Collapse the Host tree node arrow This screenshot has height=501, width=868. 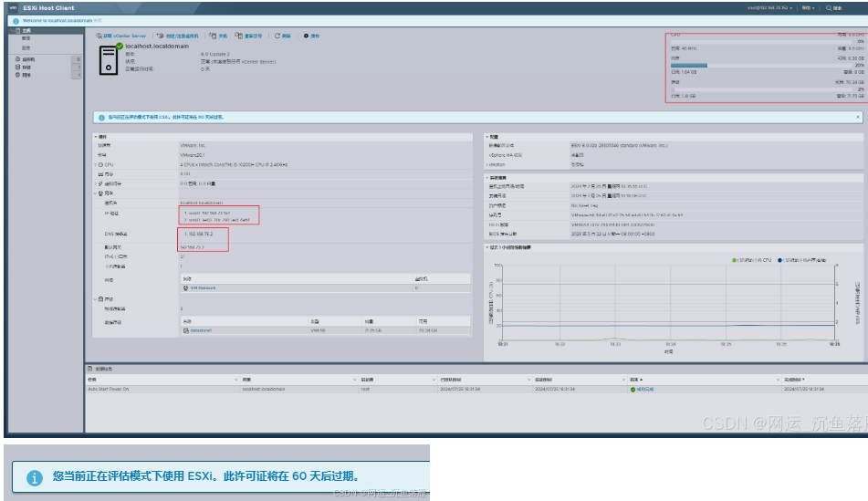coord(12,30)
